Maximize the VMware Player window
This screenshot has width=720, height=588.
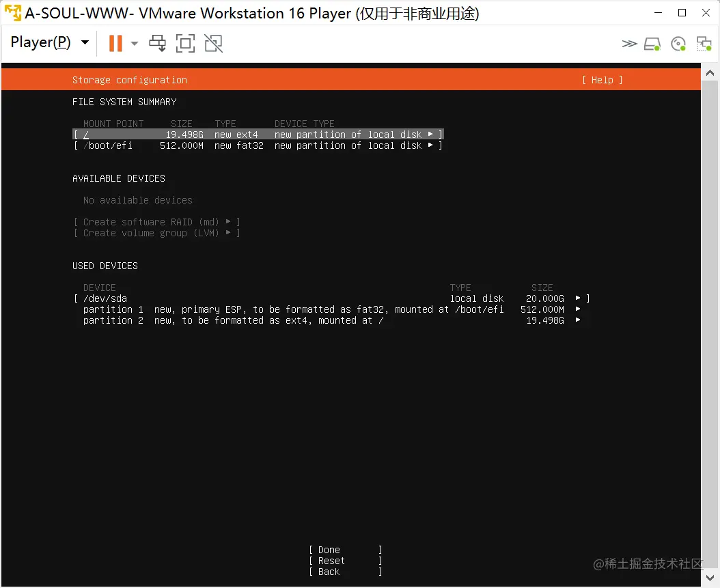(x=682, y=13)
